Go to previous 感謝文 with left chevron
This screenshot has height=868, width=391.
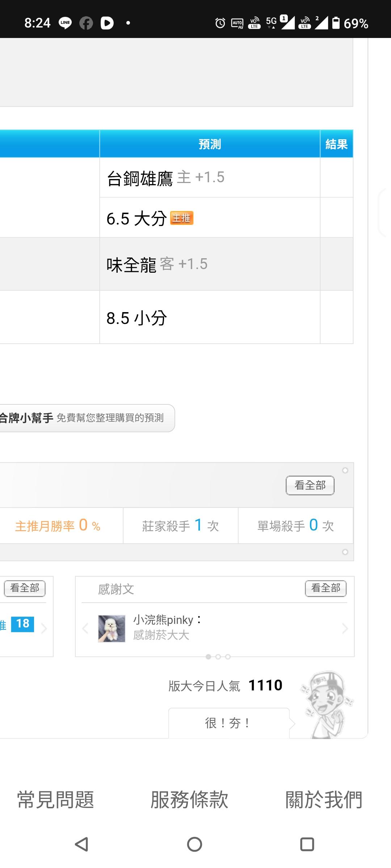coord(85,629)
